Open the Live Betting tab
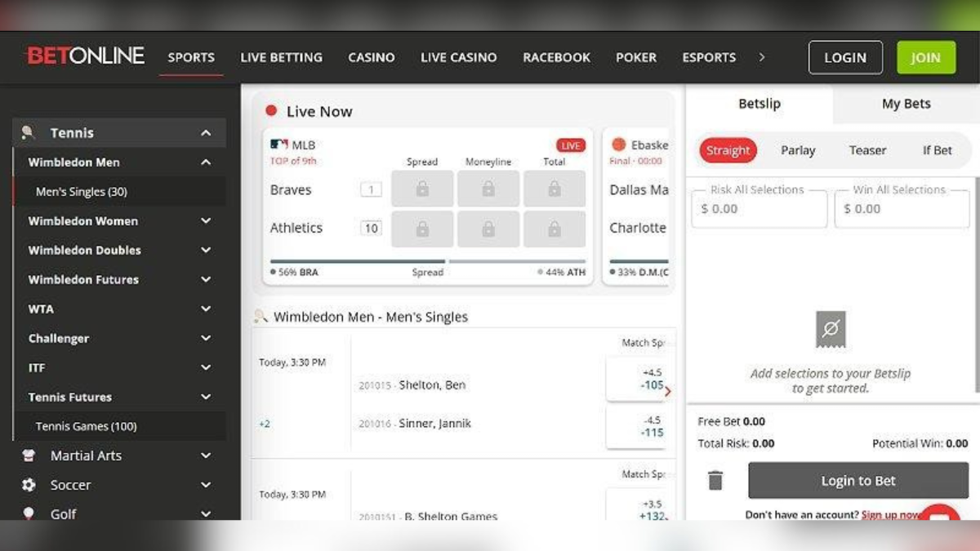Screen dimensions: 980x551 [x=281, y=57]
